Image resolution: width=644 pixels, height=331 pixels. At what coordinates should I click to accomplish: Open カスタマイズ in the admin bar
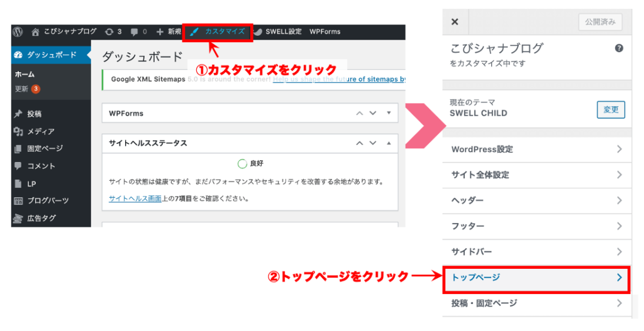(x=225, y=31)
